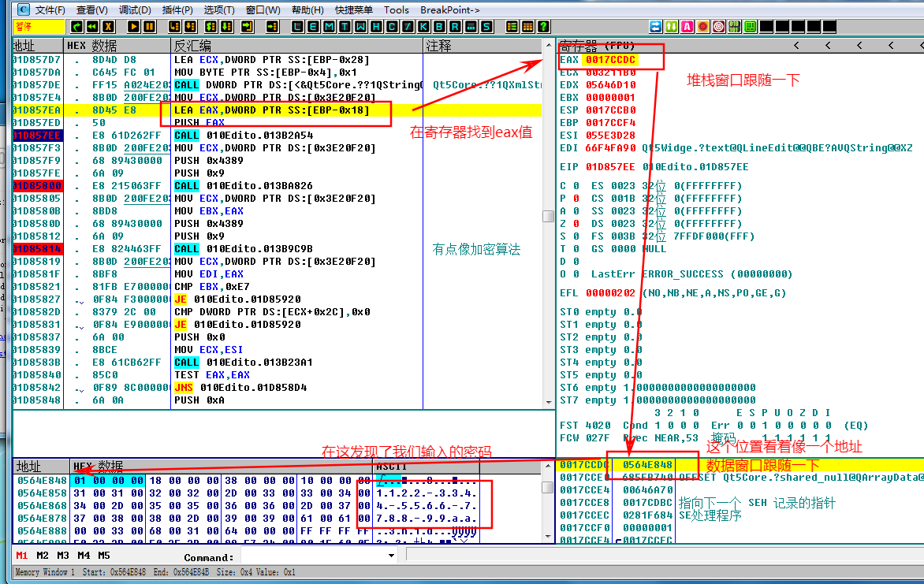Open the 窗口(W) menu
The image size is (924, 584).
[263, 10]
